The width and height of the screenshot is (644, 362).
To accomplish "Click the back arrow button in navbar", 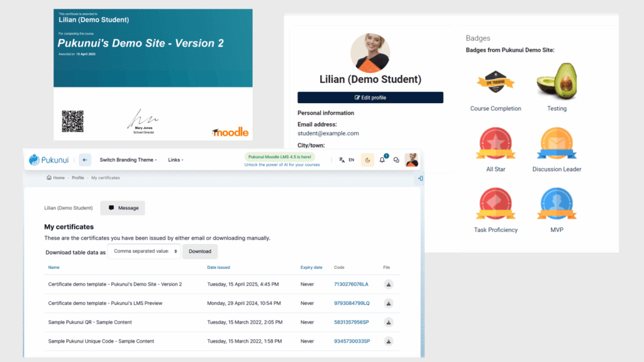I will pos(85,160).
